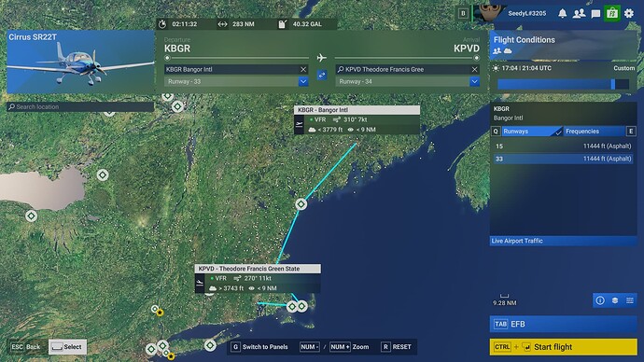Open the chat messages icon

[595, 14]
